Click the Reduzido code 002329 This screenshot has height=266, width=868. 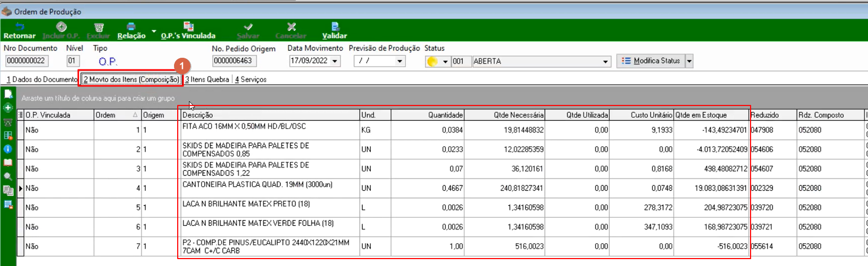tap(762, 188)
